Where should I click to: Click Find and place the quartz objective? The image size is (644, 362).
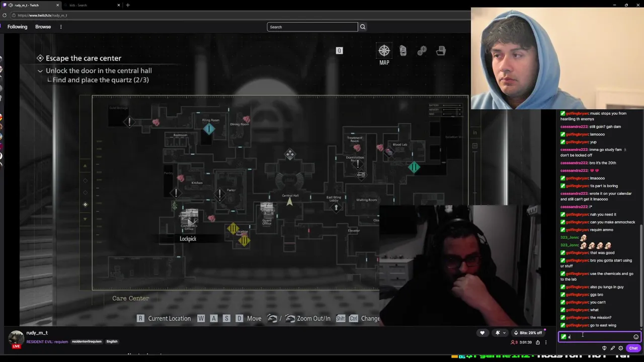pos(101,80)
